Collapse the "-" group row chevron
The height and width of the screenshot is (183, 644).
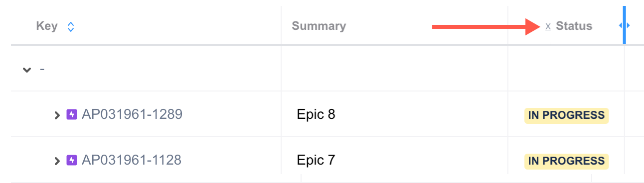coord(27,70)
